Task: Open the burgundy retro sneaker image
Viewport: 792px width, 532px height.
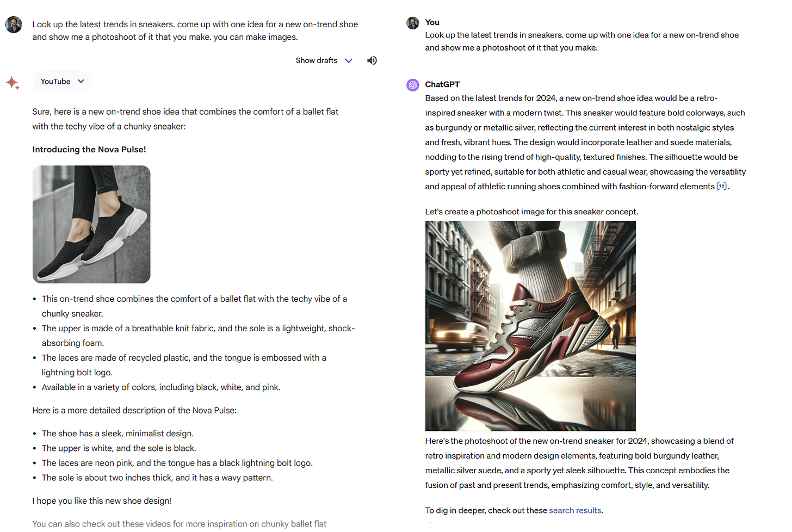Action: pos(530,326)
